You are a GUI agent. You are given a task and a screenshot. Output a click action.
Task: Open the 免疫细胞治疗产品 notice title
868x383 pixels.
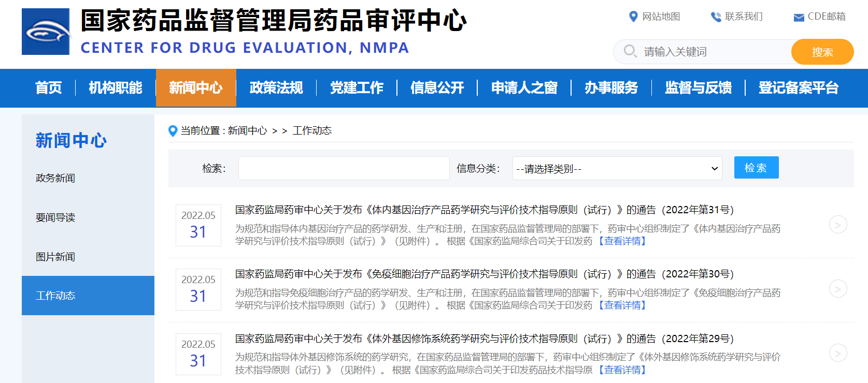point(485,274)
